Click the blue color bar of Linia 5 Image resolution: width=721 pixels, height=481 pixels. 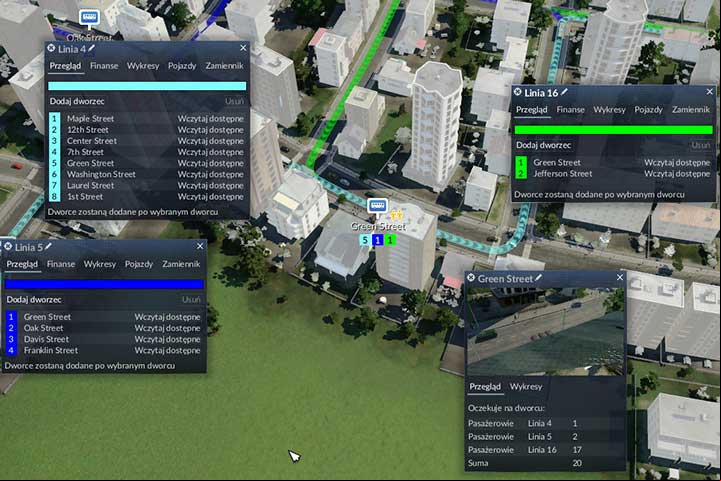click(104, 284)
